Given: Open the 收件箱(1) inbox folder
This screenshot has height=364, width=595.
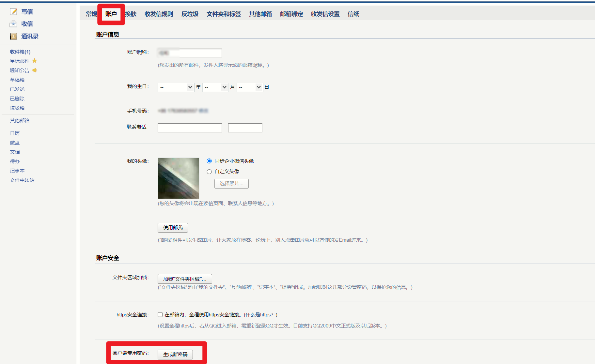Looking at the screenshot, I should click(x=20, y=52).
